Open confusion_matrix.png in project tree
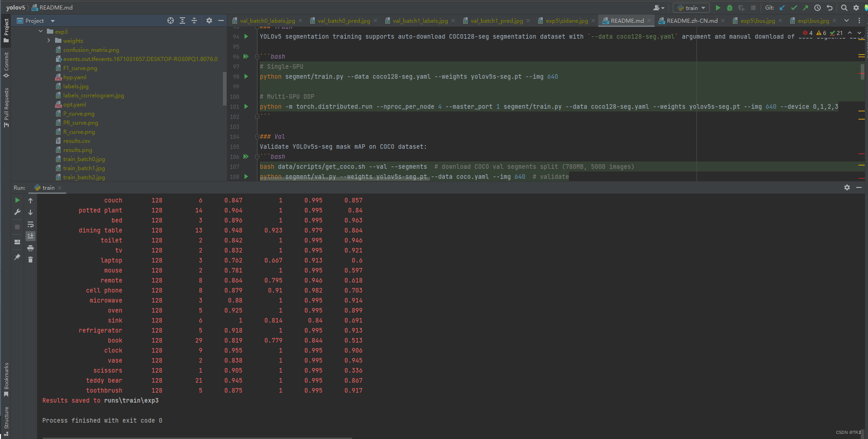868x439 pixels. pyautogui.click(x=91, y=50)
